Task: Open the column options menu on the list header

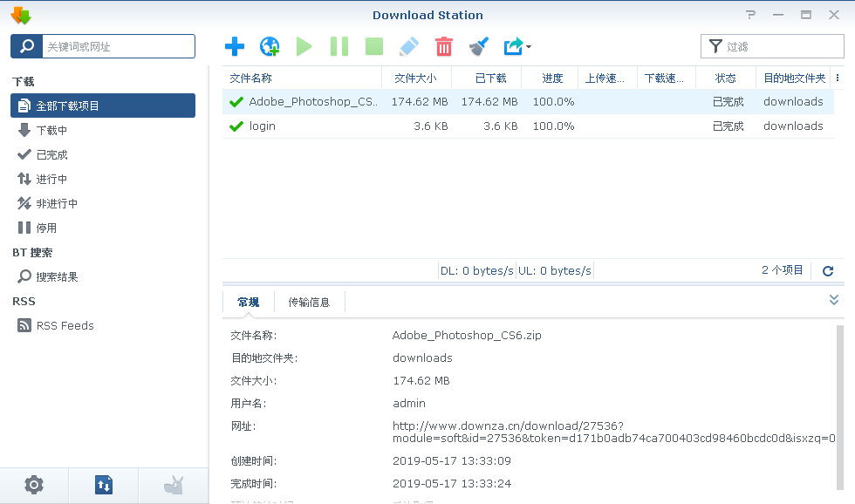Action: 838,78
